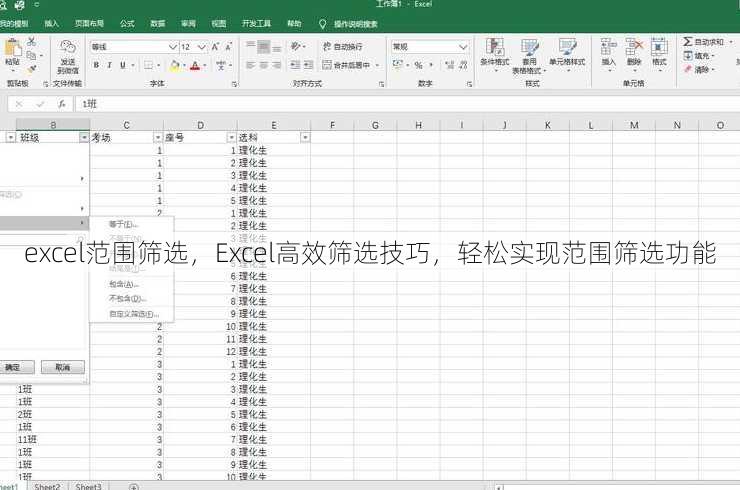Click the phonetic guide 文 icon
Image resolution: width=740 pixels, height=490 pixels.
[x=221, y=65]
